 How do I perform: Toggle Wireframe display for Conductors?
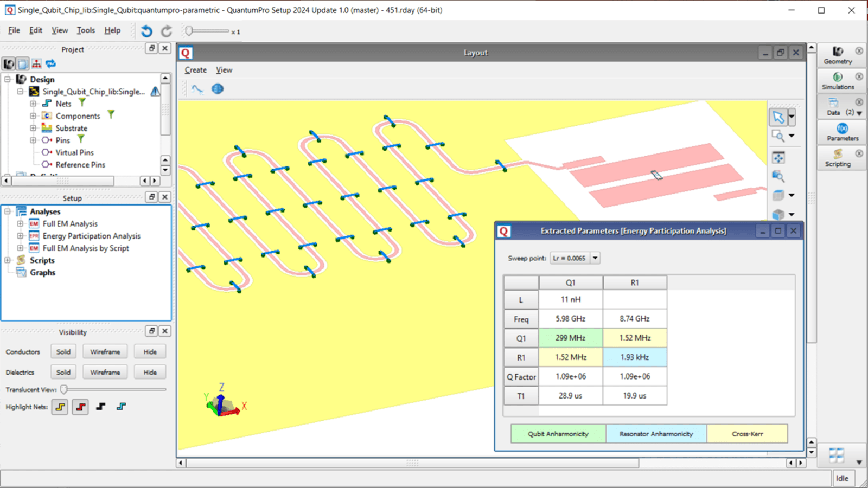pyautogui.click(x=105, y=351)
